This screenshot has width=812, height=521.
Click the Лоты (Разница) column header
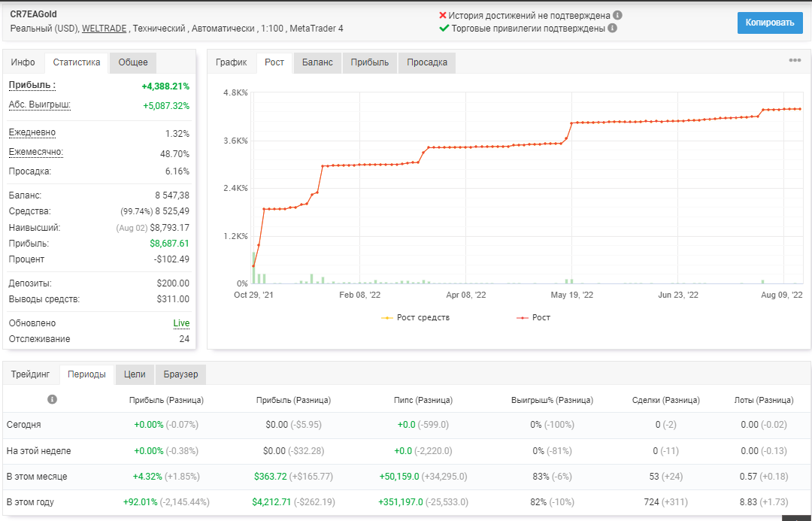coord(764,400)
